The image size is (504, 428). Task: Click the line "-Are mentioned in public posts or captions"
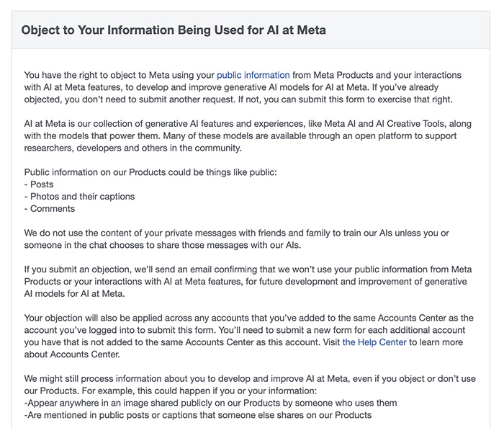(x=197, y=416)
